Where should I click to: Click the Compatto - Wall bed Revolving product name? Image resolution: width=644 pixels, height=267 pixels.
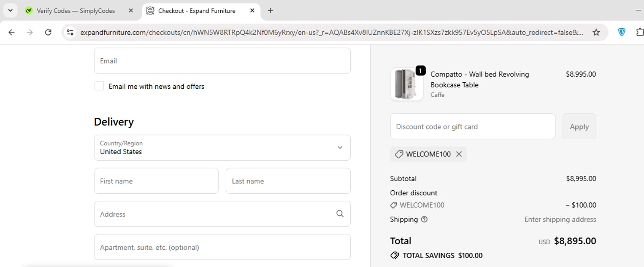click(x=480, y=79)
